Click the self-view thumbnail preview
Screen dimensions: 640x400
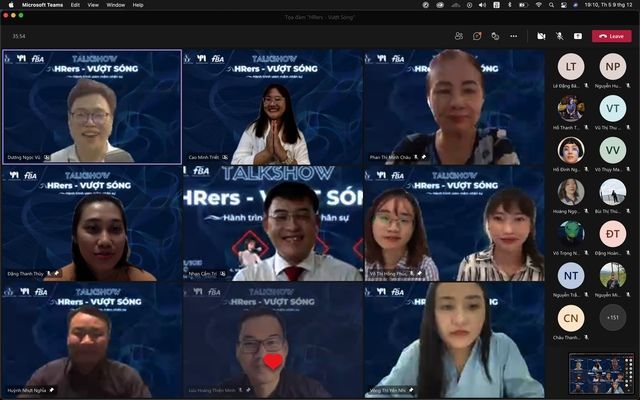coord(600,373)
